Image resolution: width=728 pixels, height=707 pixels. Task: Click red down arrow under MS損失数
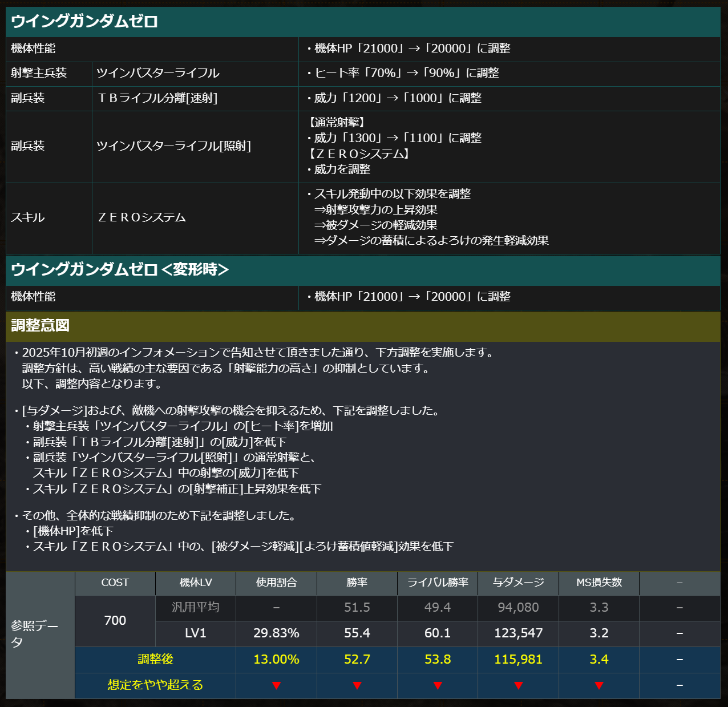pos(599,685)
